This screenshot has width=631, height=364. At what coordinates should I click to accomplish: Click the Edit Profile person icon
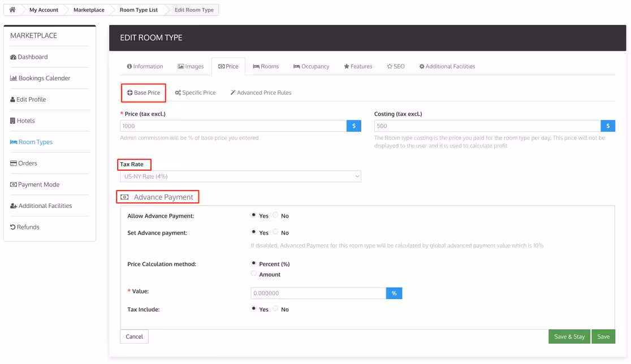pyautogui.click(x=12, y=99)
